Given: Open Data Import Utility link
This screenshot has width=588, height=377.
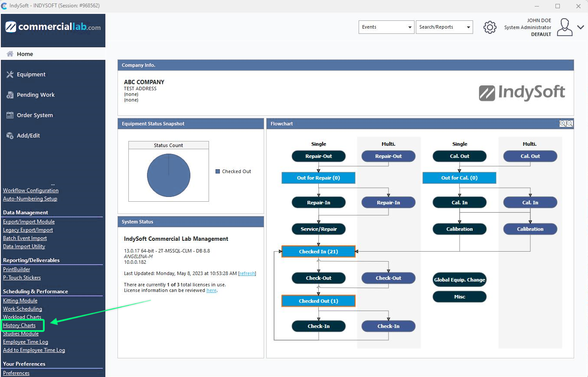Looking at the screenshot, I should point(24,246).
